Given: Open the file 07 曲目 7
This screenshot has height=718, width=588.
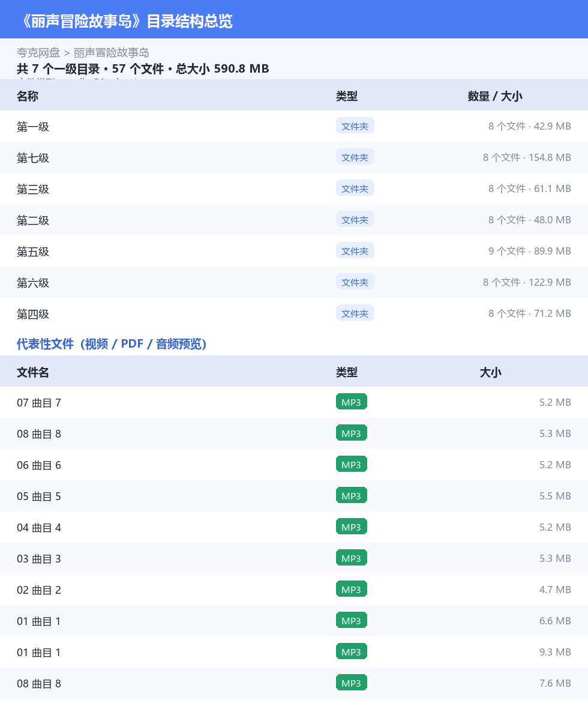Looking at the screenshot, I should (x=294, y=402).
